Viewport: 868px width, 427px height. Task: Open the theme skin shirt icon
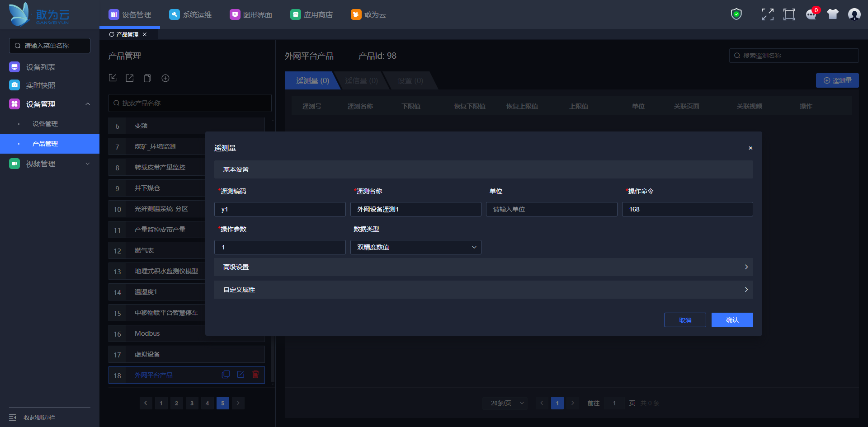tap(833, 14)
